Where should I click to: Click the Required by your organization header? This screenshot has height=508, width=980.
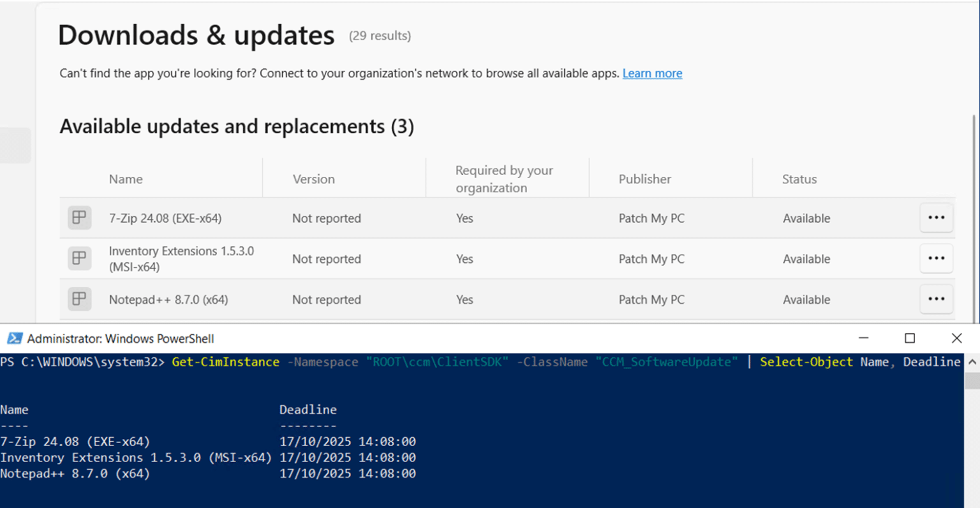click(504, 179)
